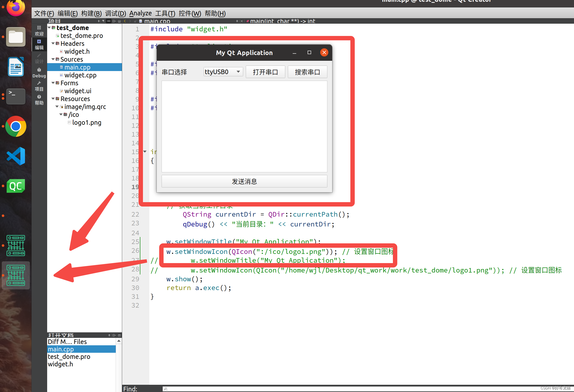Screen dimensions: 574x392
Task: Open the 打开文档 panel type selector
Action: [109, 335]
